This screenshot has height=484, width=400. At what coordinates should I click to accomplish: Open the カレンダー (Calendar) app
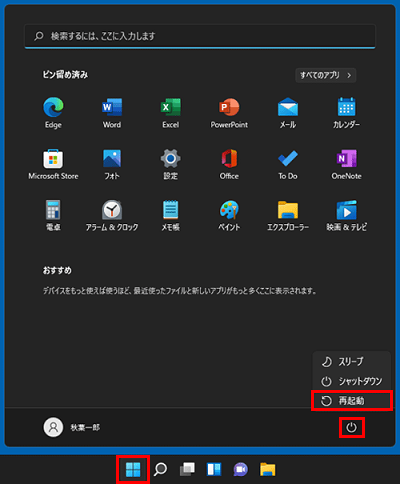[347, 113]
